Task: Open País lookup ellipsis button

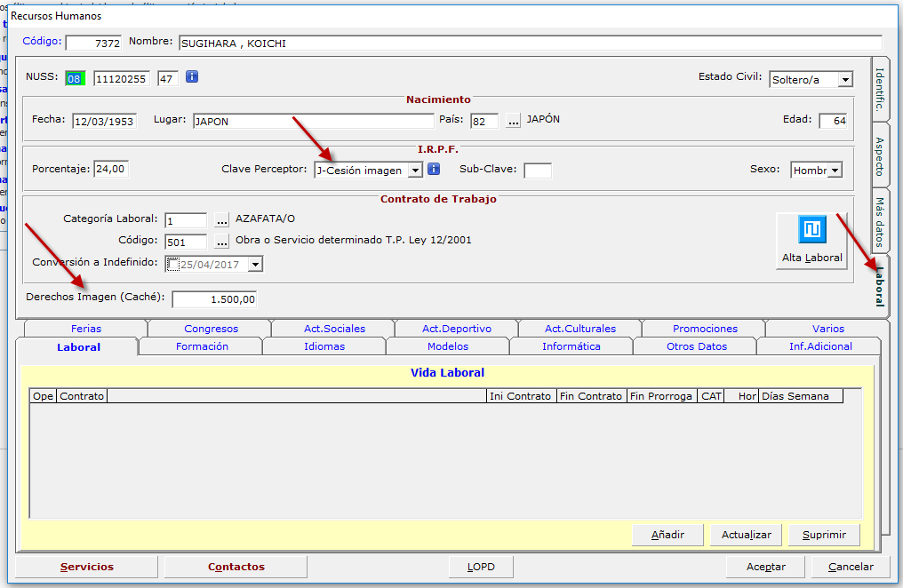Action: pos(513,121)
